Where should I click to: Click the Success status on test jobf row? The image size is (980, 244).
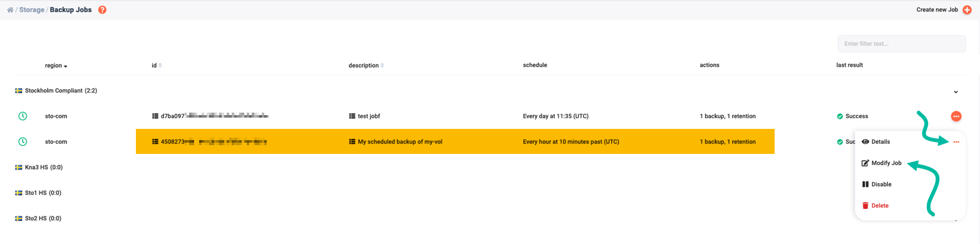tap(857, 116)
